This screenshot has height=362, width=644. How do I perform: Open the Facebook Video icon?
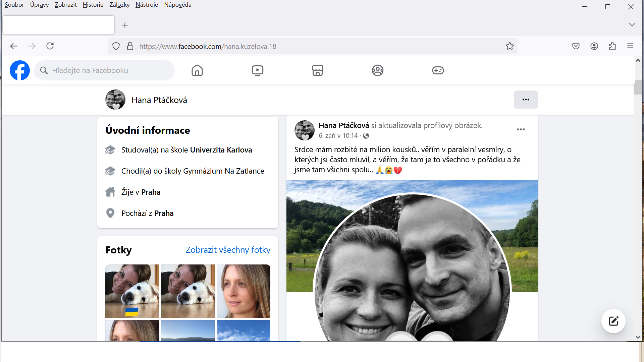(x=257, y=70)
